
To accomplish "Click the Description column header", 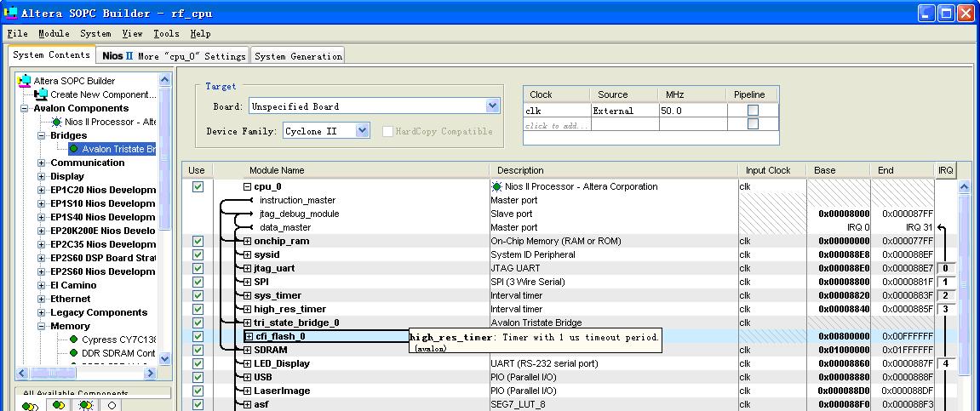I will point(615,170).
